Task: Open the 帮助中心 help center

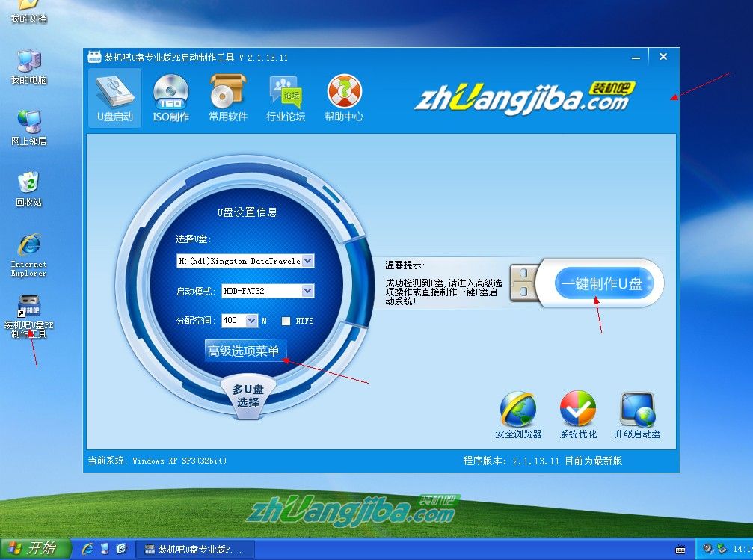Action: pyautogui.click(x=343, y=97)
